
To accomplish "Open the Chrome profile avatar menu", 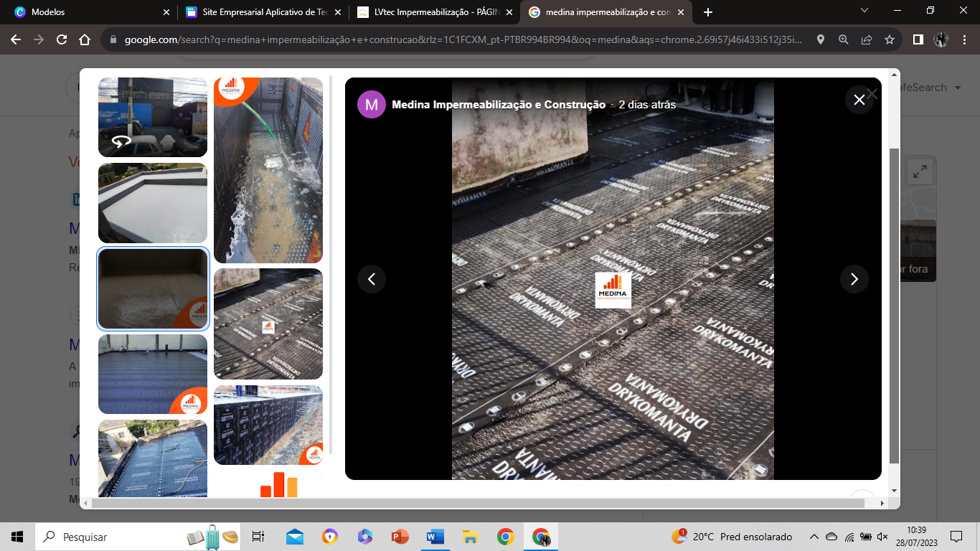I will point(941,39).
